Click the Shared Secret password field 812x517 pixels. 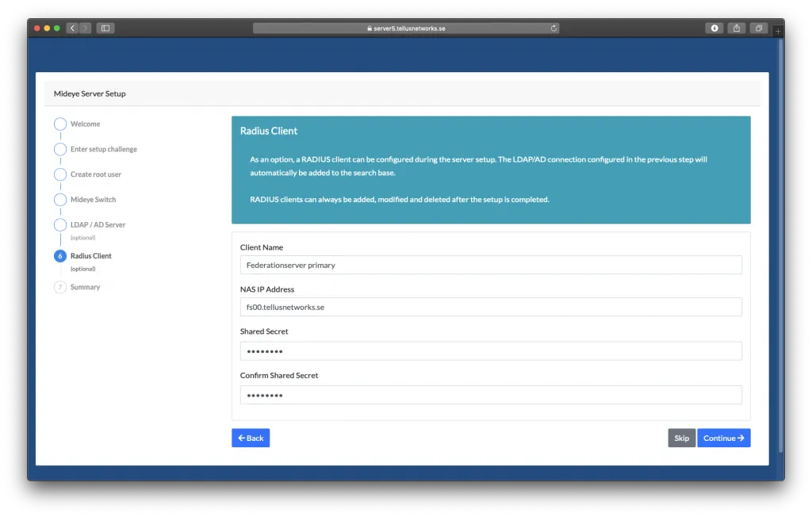[x=491, y=350]
